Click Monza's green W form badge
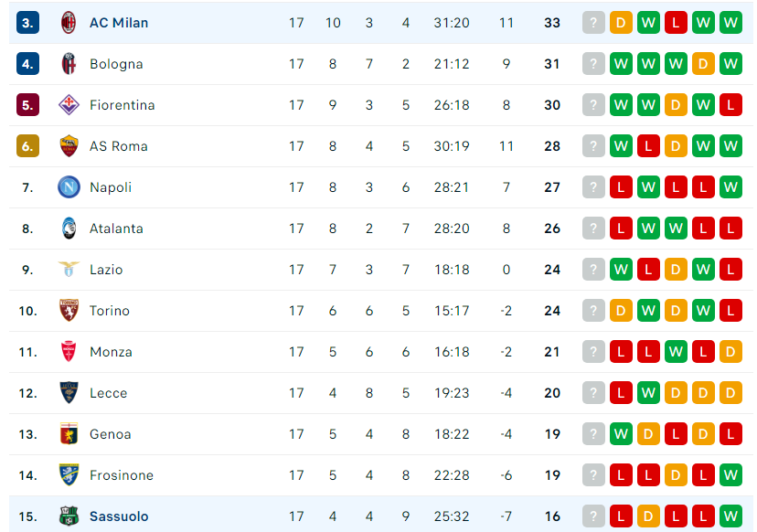This screenshot has width=757, height=532. (676, 351)
